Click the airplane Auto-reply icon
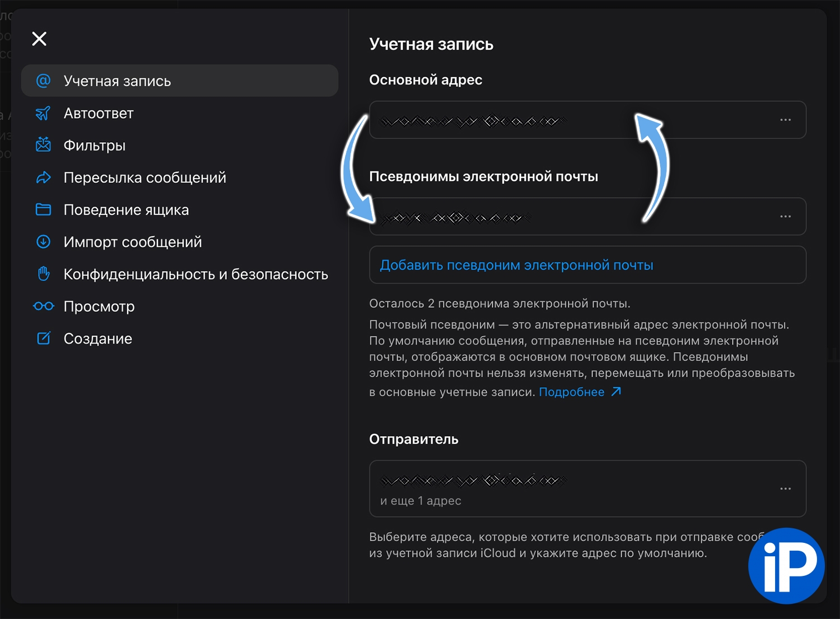This screenshot has height=619, width=840. (x=43, y=113)
